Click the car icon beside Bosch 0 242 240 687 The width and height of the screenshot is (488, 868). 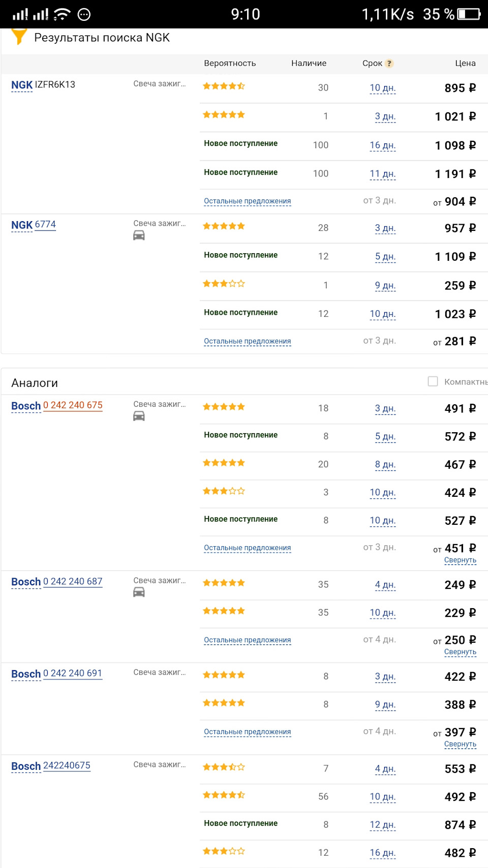click(x=139, y=592)
